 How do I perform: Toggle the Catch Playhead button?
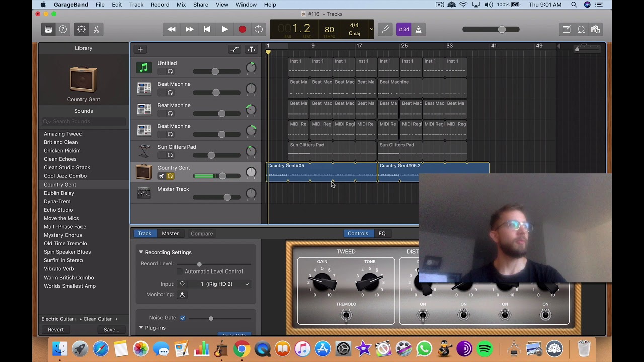click(x=251, y=49)
